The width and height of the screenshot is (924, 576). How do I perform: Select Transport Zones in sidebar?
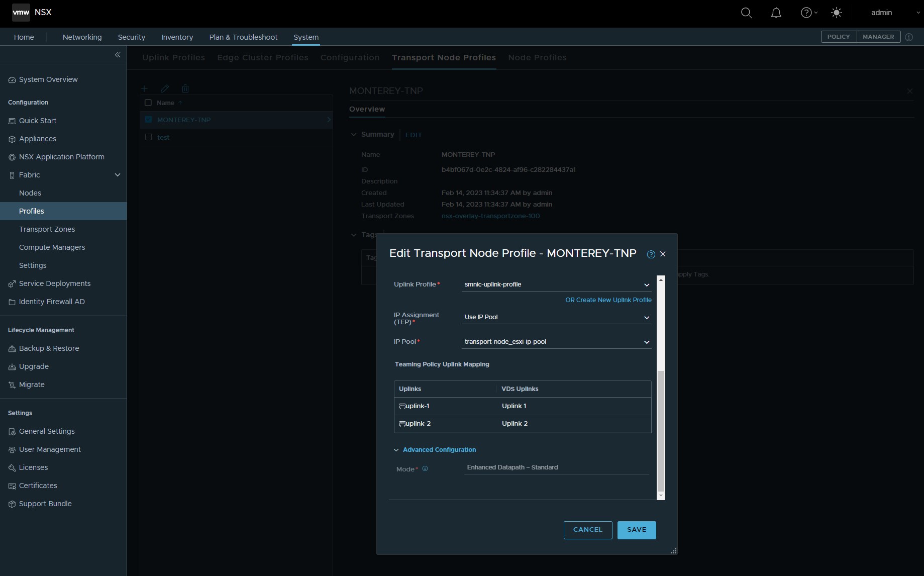pyautogui.click(x=47, y=229)
